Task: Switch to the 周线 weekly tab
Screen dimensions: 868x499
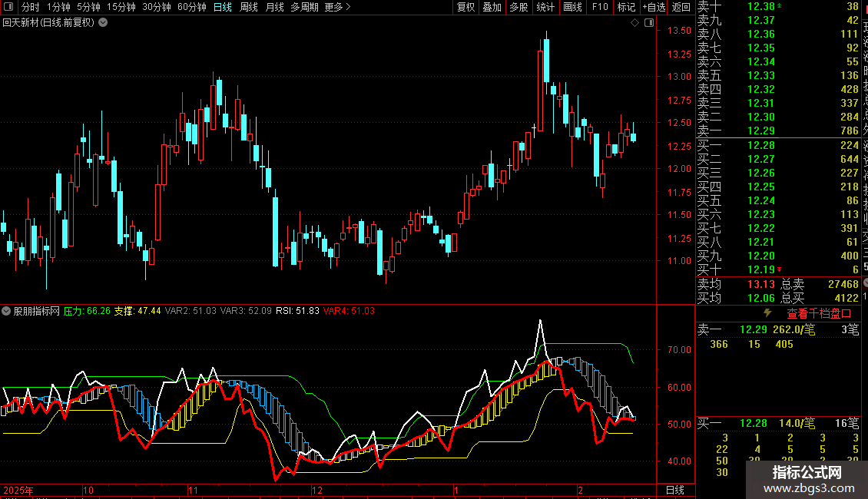Action: point(249,7)
